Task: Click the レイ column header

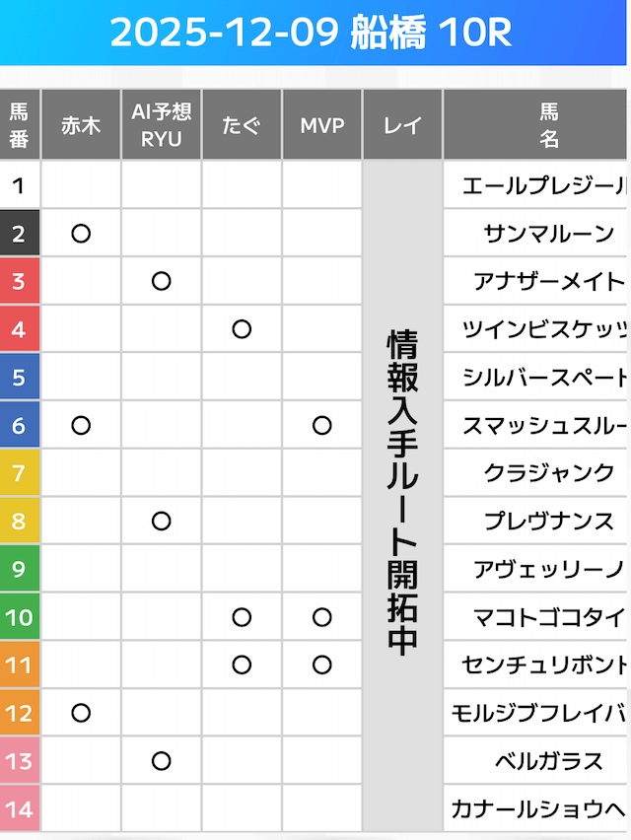Action: coord(402,125)
